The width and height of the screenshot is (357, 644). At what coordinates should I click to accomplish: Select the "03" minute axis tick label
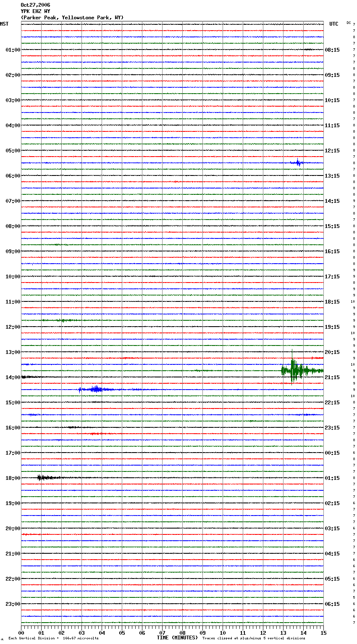82,633
